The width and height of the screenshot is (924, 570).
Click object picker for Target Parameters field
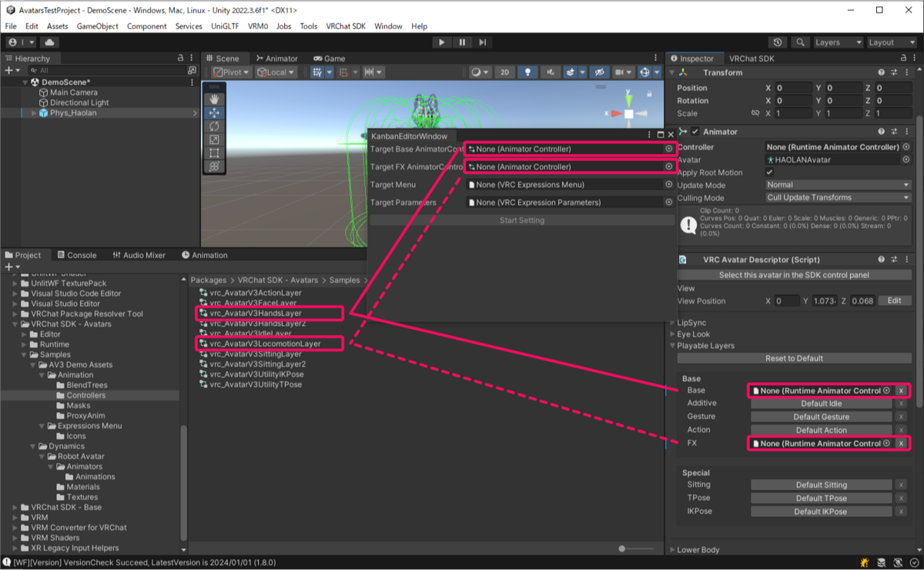pyautogui.click(x=668, y=203)
